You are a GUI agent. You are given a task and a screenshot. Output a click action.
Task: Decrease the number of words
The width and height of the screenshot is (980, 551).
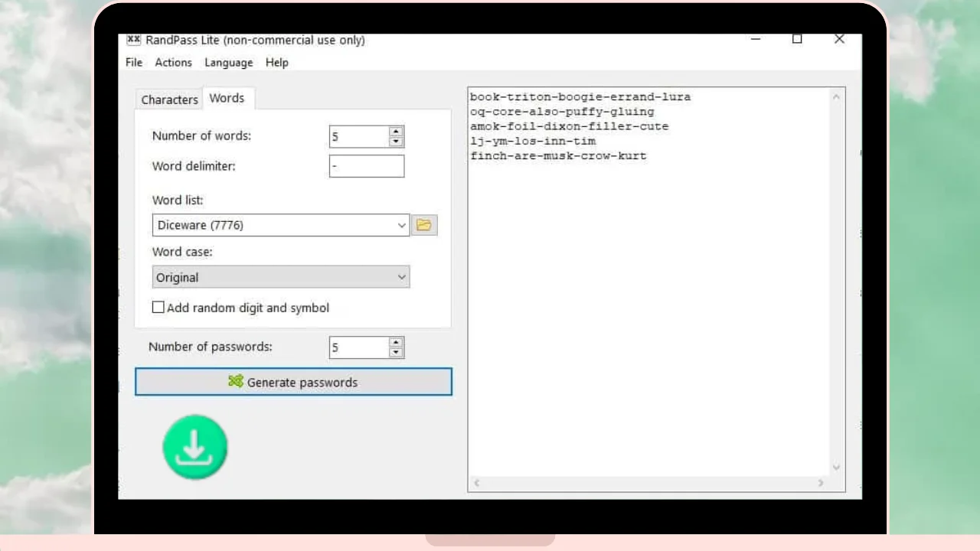396,142
